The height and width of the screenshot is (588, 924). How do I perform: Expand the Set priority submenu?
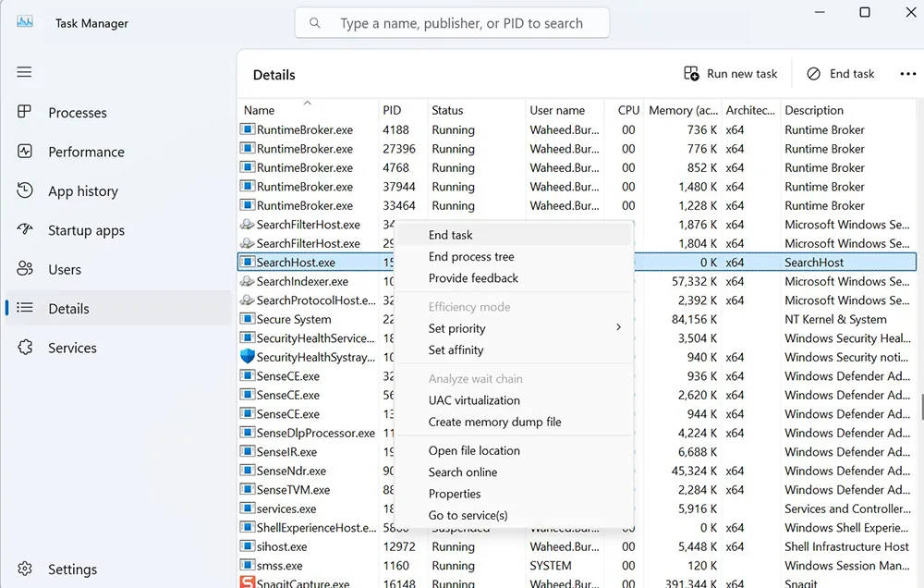(x=456, y=328)
